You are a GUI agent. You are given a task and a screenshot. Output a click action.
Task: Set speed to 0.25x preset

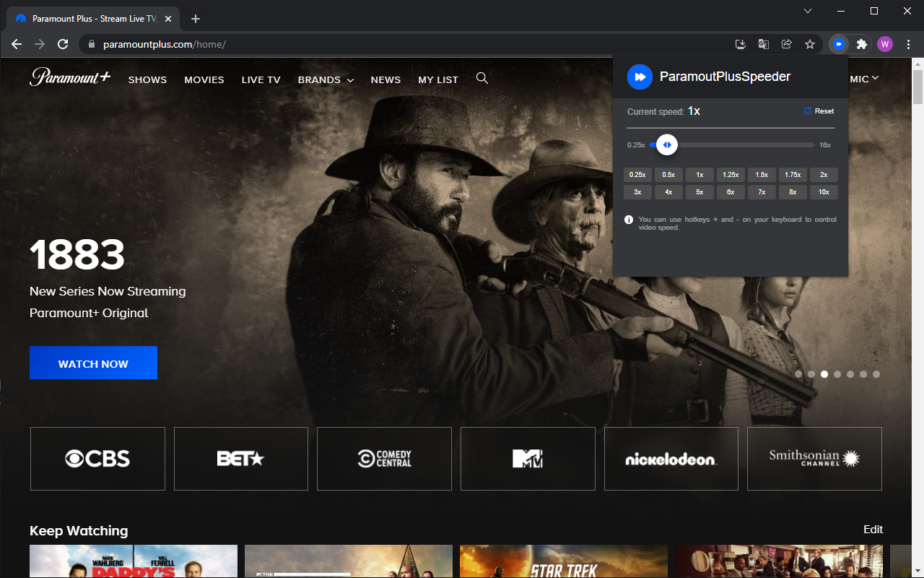tap(637, 175)
